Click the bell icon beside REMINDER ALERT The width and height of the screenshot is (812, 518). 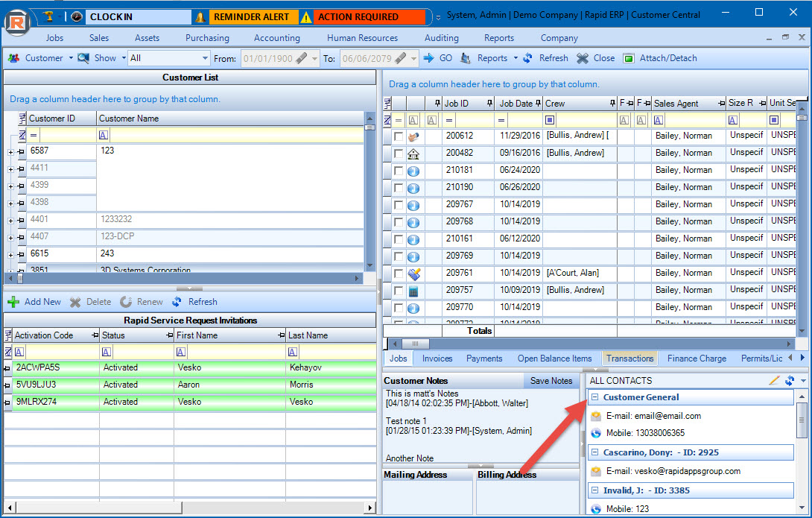tap(200, 17)
